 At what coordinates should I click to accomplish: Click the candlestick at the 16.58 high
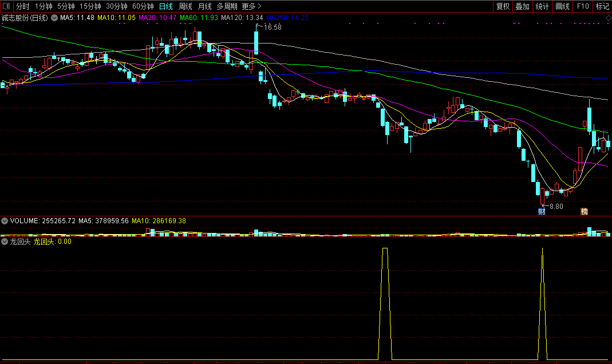coord(256,42)
